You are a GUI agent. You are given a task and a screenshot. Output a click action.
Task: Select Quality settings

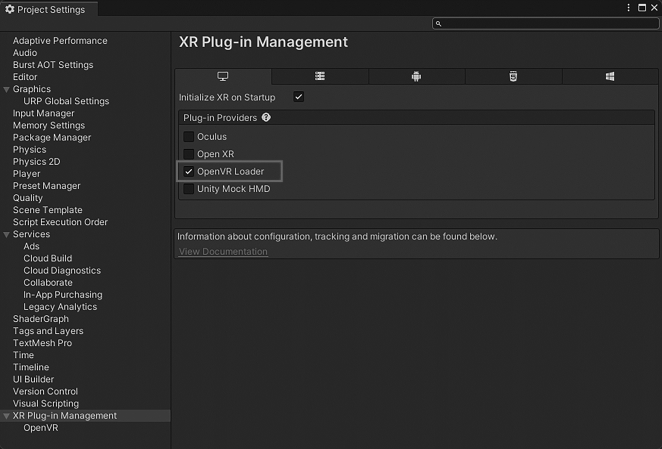27,198
